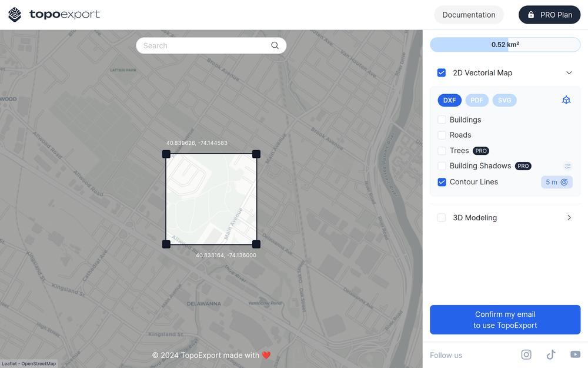Open the YouTube channel icon
Image resolution: width=588 pixels, height=368 pixels.
tap(575, 354)
